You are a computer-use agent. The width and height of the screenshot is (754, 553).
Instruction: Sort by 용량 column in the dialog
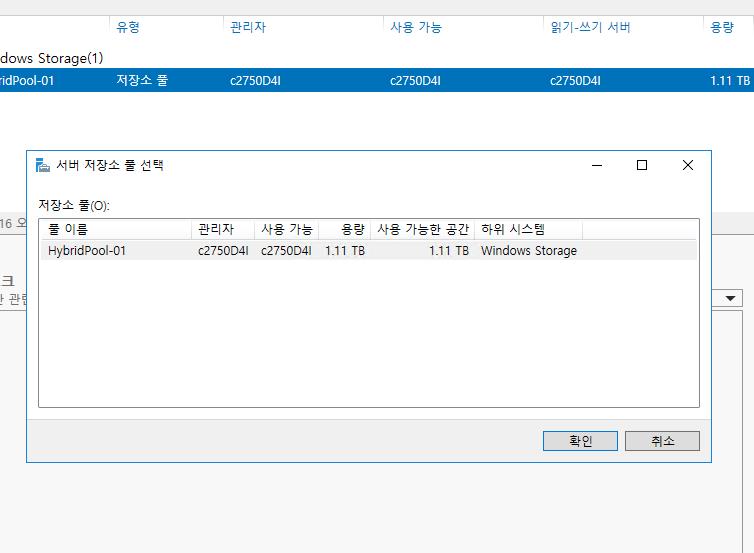pos(344,229)
